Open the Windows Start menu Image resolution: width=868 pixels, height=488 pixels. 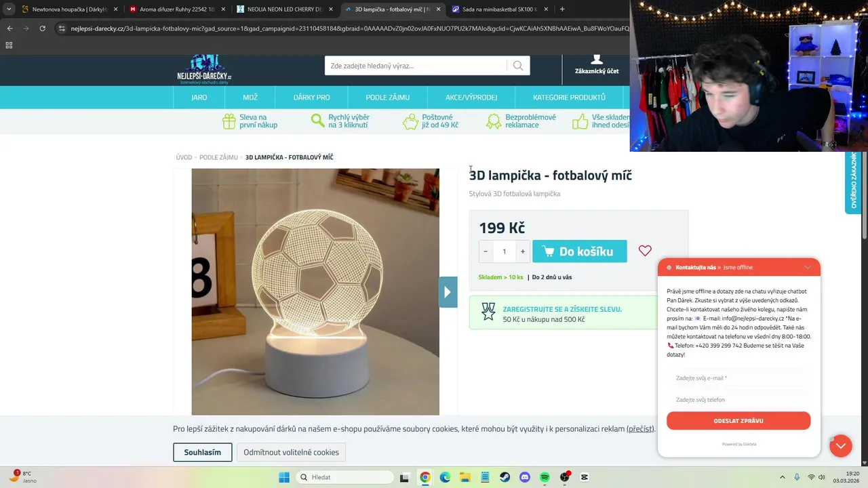(284, 477)
